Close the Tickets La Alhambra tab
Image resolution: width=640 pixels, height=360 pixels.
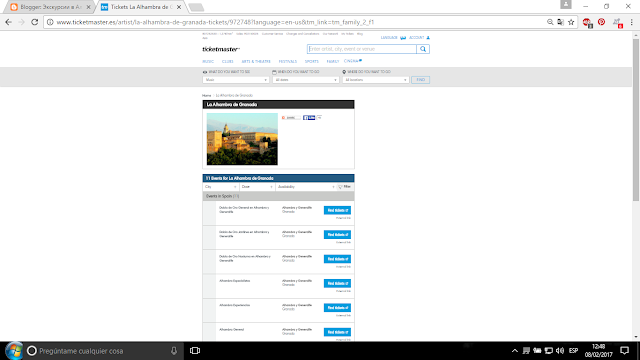coord(179,7)
